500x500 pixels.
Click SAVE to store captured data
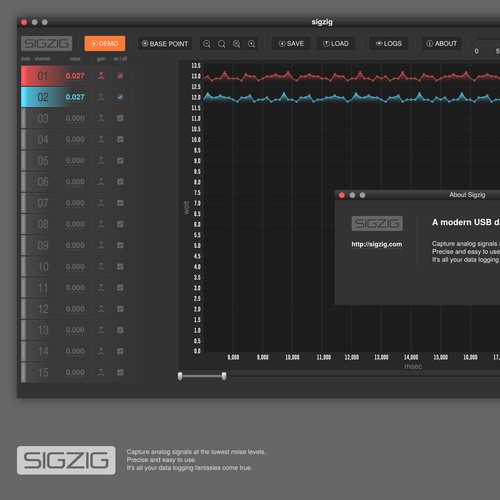point(291,44)
